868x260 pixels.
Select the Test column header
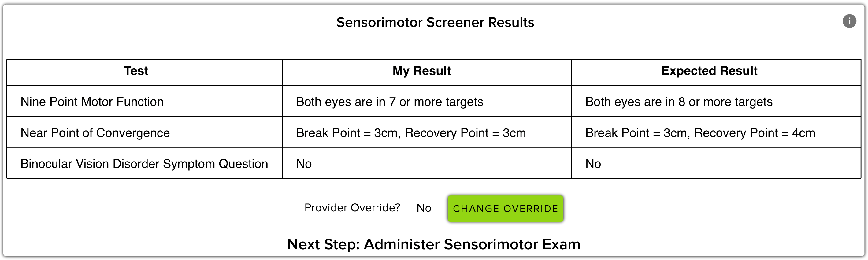(x=136, y=71)
